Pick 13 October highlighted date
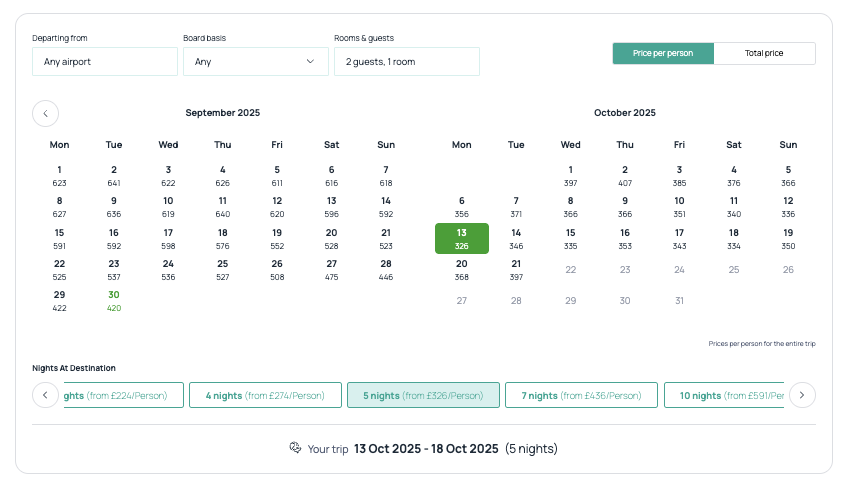Screen dimensions: 852x488 462,239
